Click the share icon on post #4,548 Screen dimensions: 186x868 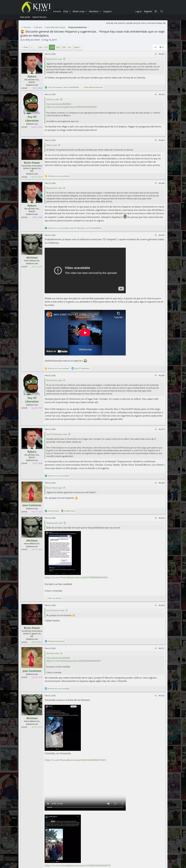pos(156,483)
